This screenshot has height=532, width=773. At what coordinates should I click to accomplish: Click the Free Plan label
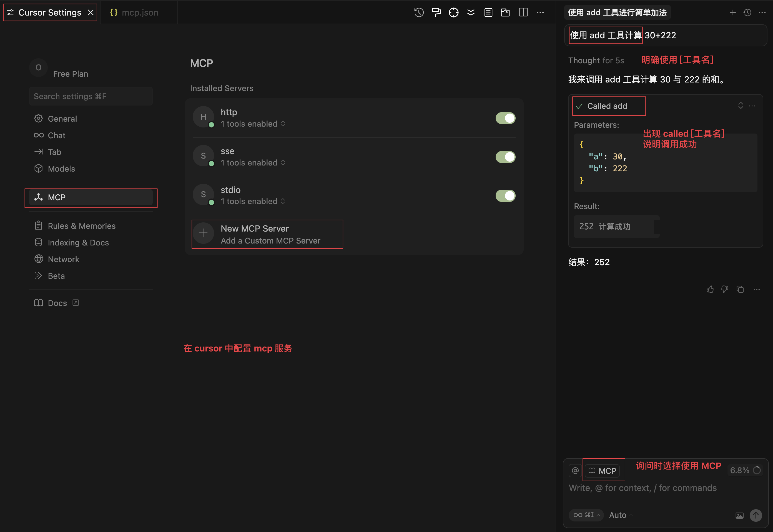[x=71, y=74]
